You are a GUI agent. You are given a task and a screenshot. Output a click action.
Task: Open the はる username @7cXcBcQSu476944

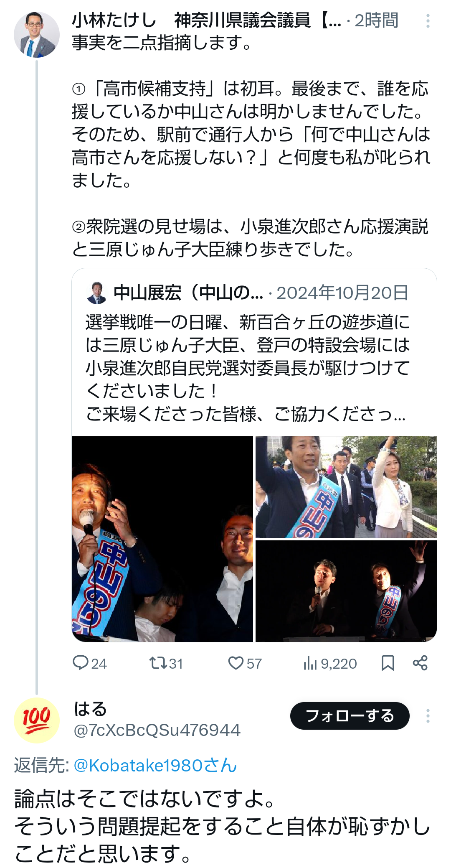(x=157, y=730)
